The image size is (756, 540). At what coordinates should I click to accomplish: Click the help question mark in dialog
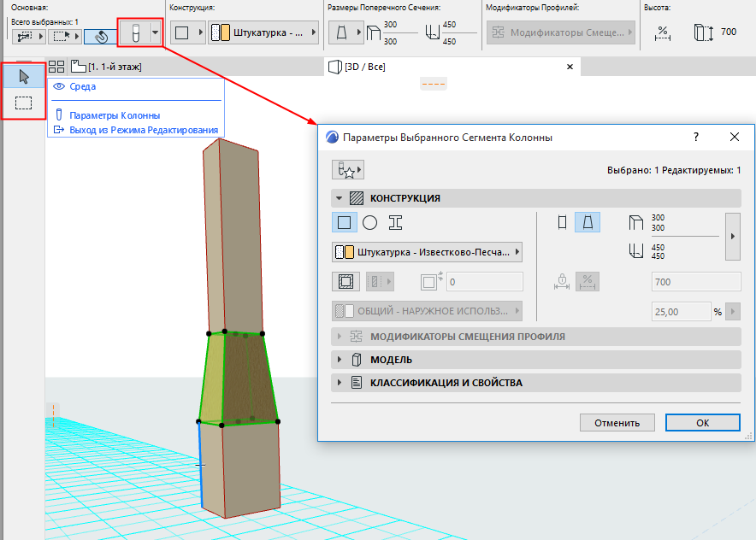(x=696, y=137)
